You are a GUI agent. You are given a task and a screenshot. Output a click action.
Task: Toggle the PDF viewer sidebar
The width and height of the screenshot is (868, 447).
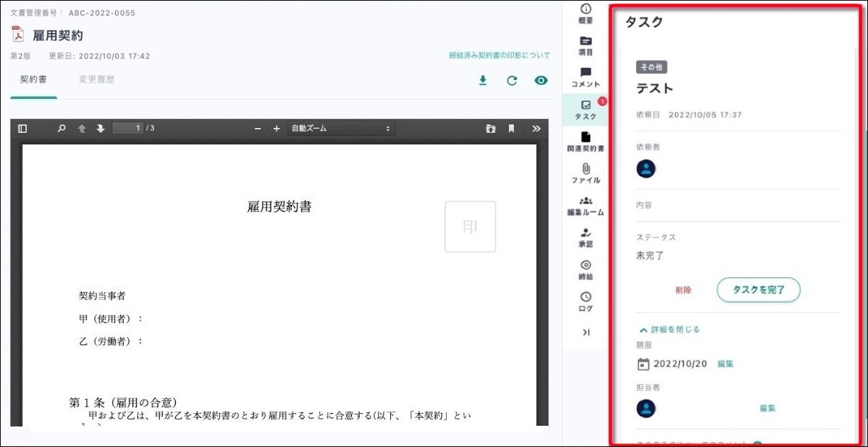pos(23,129)
